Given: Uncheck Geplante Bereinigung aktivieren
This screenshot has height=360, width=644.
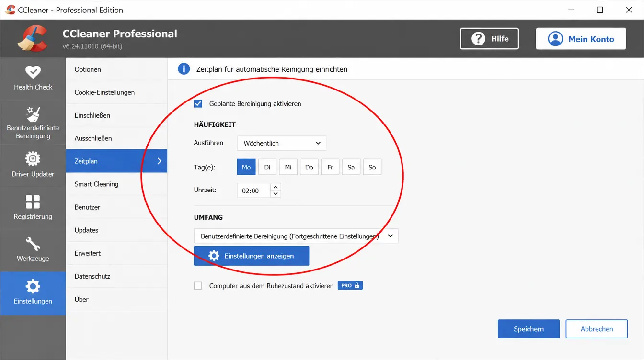Looking at the screenshot, I should [198, 103].
